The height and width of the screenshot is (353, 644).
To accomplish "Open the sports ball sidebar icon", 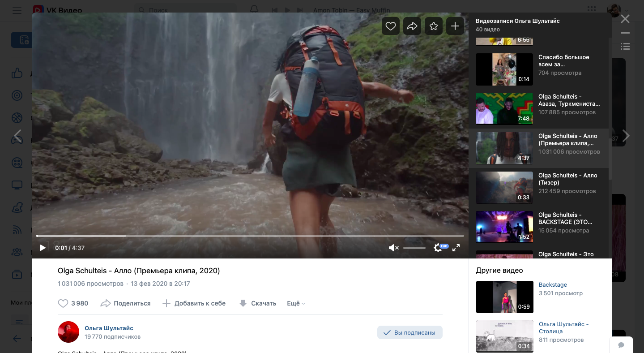I will [x=17, y=118].
